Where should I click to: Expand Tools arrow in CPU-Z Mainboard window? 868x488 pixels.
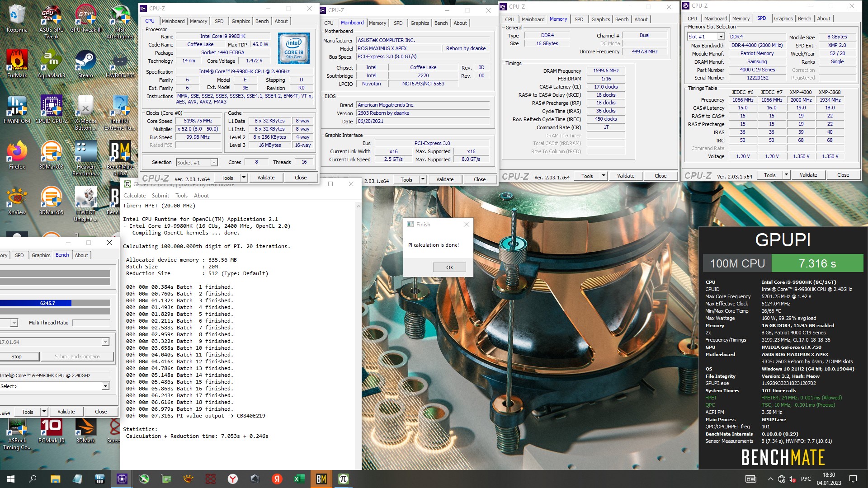tap(423, 179)
